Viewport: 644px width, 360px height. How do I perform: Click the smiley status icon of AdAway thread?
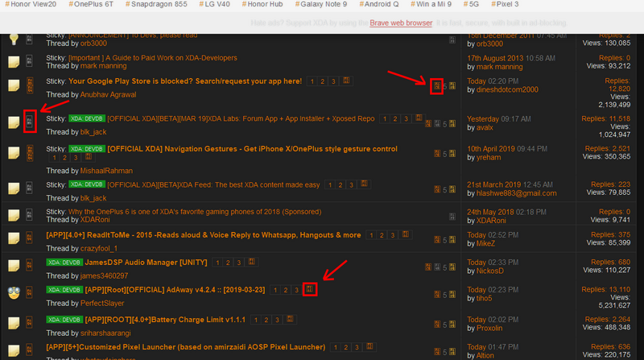[14, 293]
